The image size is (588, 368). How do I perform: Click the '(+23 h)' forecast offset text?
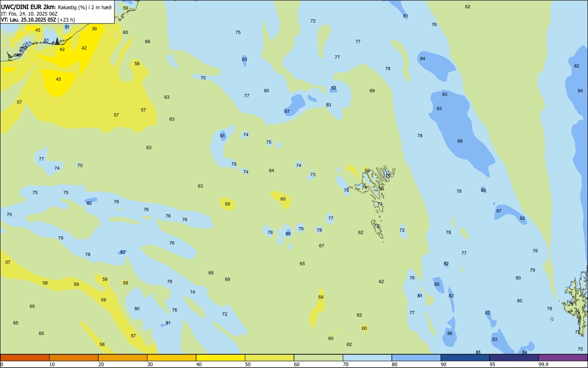click(x=66, y=20)
